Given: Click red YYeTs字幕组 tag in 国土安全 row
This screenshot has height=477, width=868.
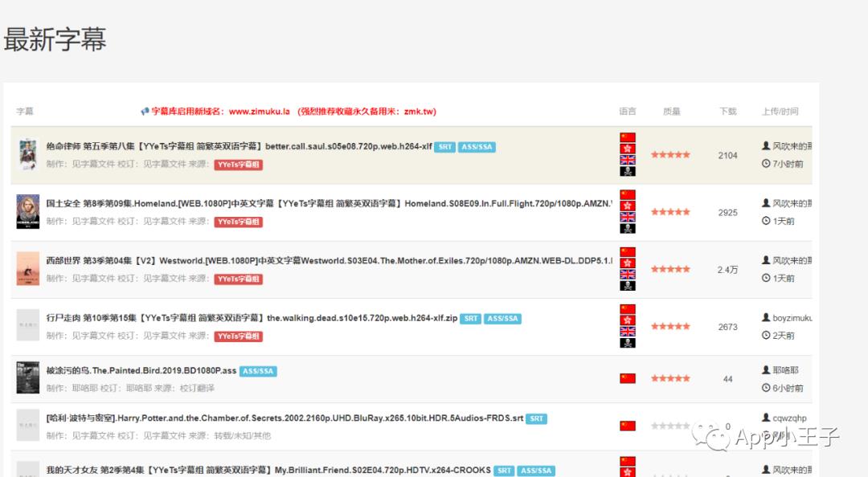Looking at the screenshot, I should [x=238, y=222].
